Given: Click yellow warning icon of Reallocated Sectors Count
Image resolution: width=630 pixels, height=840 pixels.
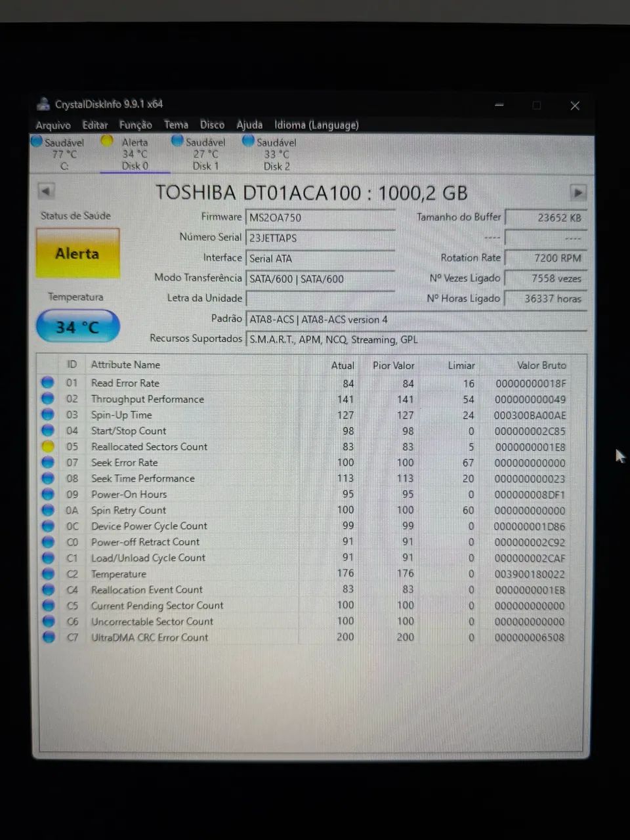Looking at the screenshot, I should coord(48,446).
